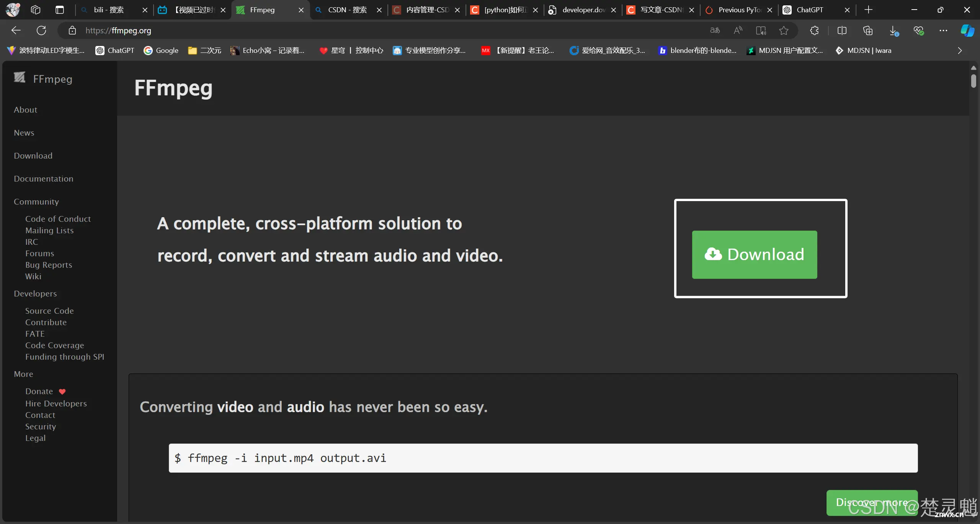Open the browser extensions icon
This screenshot has width=980, height=524.
(x=814, y=30)
